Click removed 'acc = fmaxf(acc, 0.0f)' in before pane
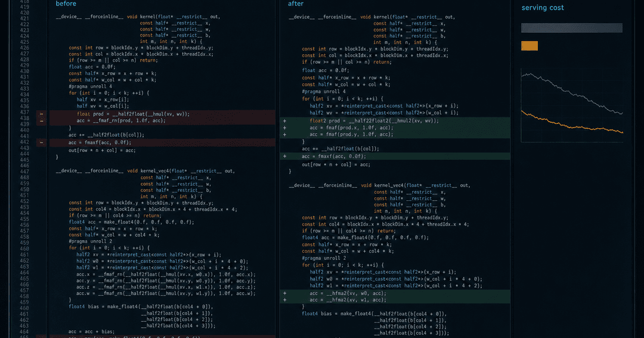The image size is (644, 338). point(100,142)
